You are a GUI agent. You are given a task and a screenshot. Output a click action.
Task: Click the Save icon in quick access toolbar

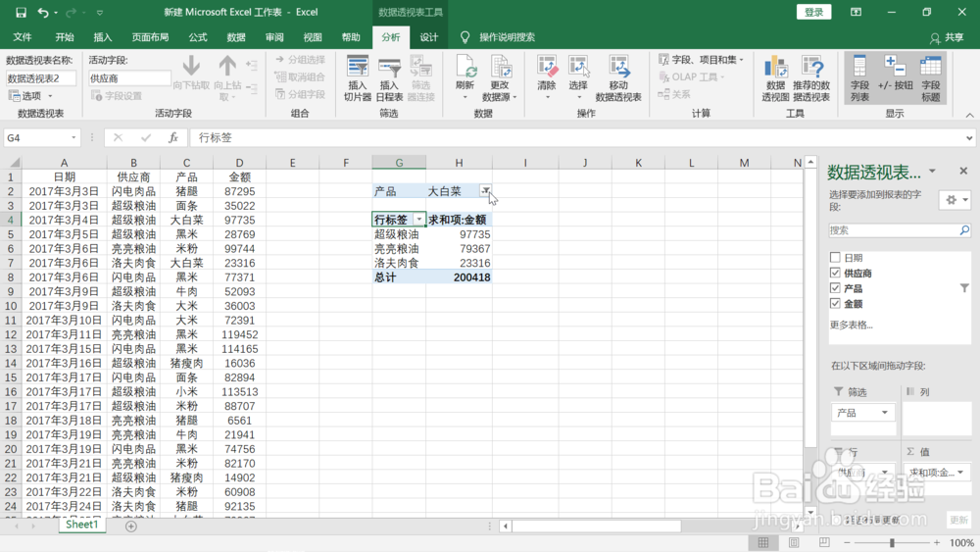21,12
